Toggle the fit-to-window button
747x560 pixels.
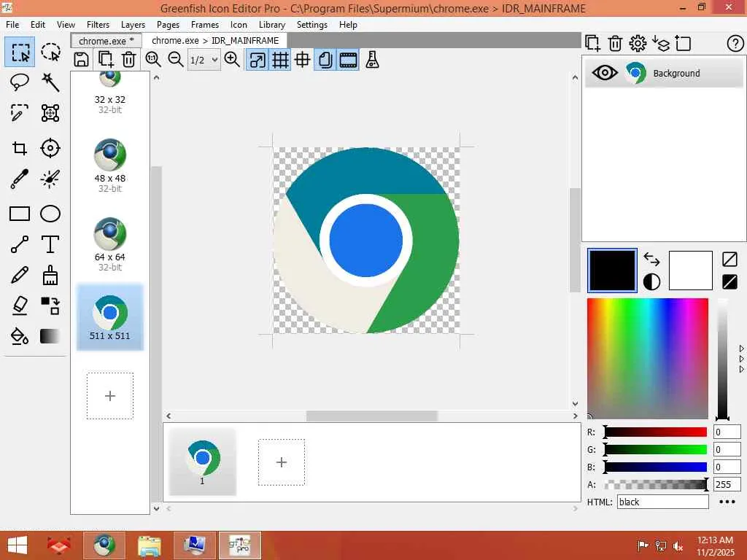point(258,60)
